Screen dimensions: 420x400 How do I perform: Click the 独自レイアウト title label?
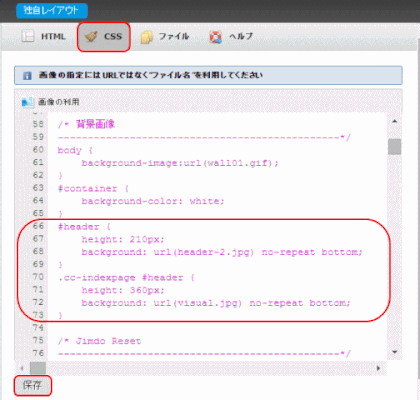click(x=52, y=10)
